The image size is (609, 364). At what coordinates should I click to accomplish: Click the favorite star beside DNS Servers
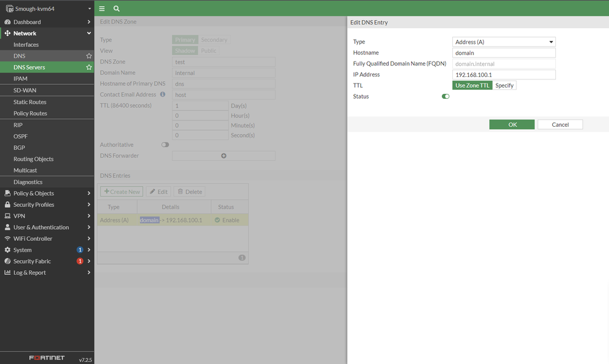[89, 67]
